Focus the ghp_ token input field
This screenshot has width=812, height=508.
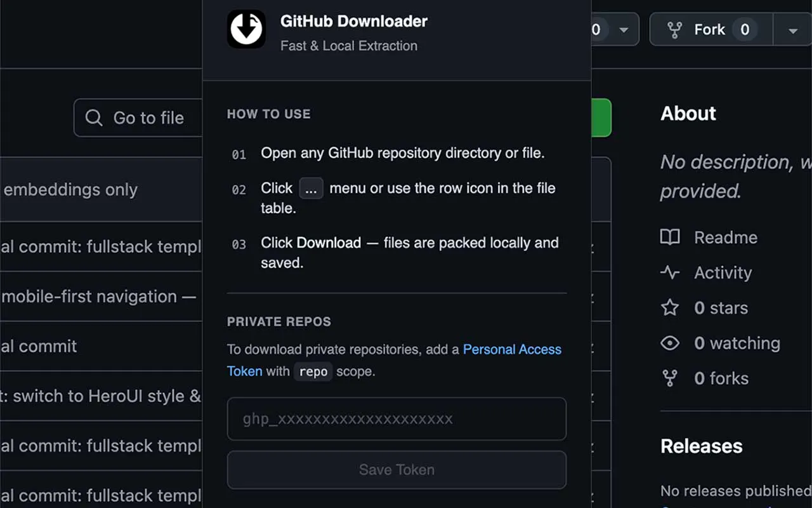point(396,419)
